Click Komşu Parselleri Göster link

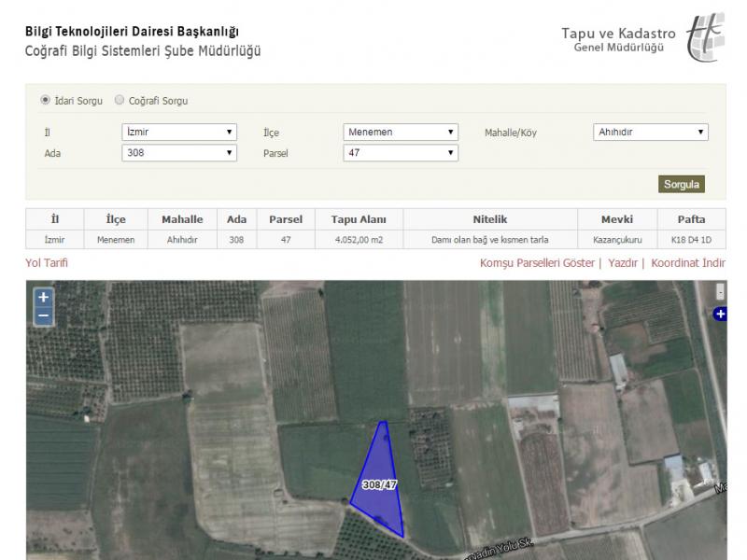coord(537,263)
